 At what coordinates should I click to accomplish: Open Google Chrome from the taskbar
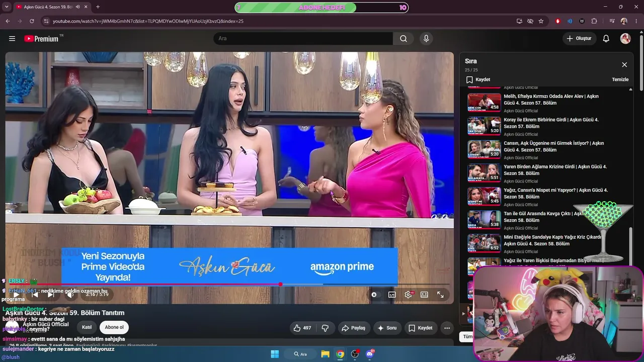click(340, 354)
